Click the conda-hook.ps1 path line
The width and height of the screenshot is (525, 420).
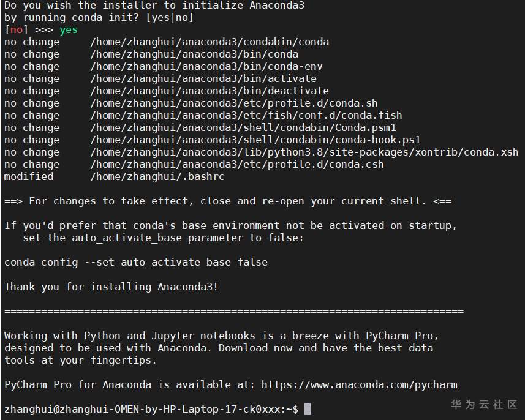pos(255,140)
